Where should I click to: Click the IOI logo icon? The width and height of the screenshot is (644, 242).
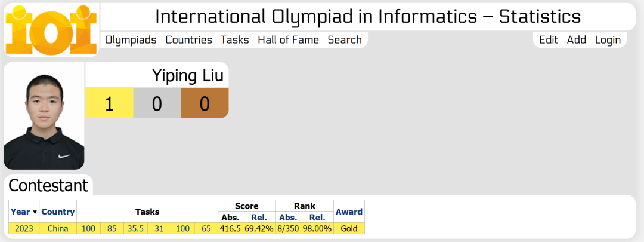click(x=51, y=30)
